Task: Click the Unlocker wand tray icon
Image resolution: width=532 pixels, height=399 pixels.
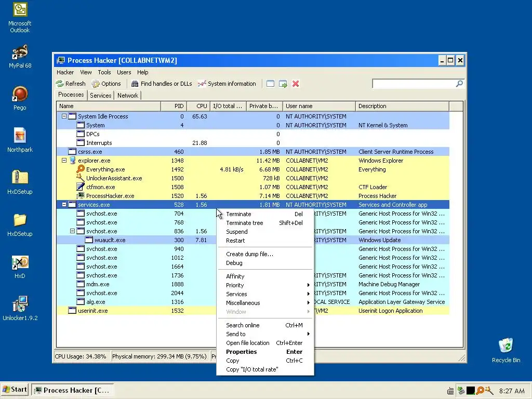Action: coord(489,391)
